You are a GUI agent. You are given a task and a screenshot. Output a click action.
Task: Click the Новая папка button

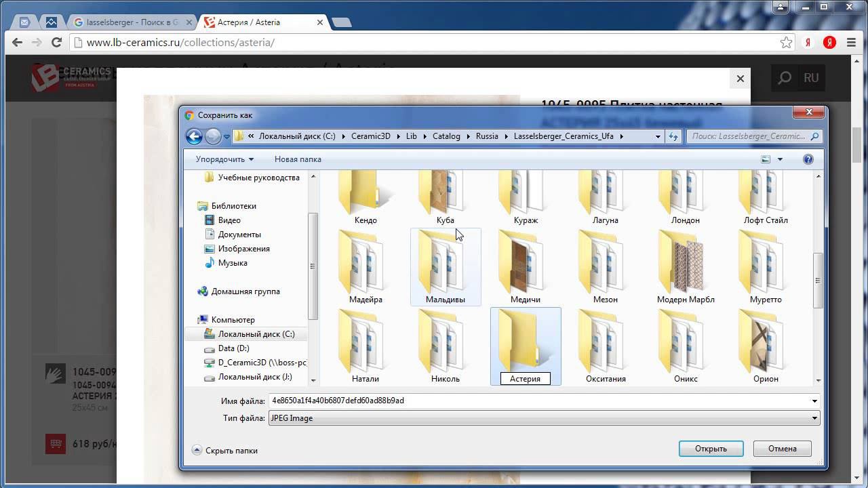(298, 159)
